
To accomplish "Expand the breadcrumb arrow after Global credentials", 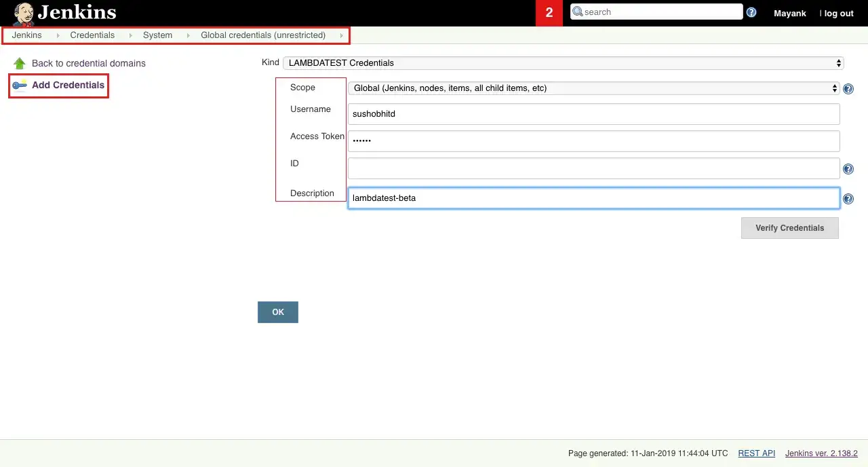I will (x=341, y=35).
